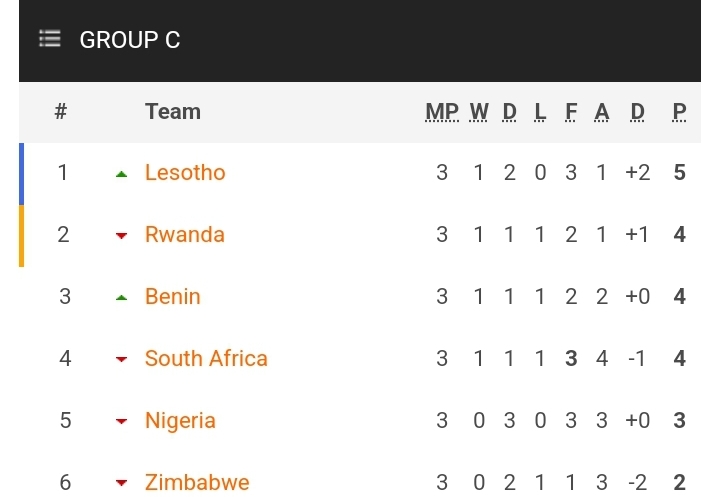Open the Lesotho team link

coord(185,173)
